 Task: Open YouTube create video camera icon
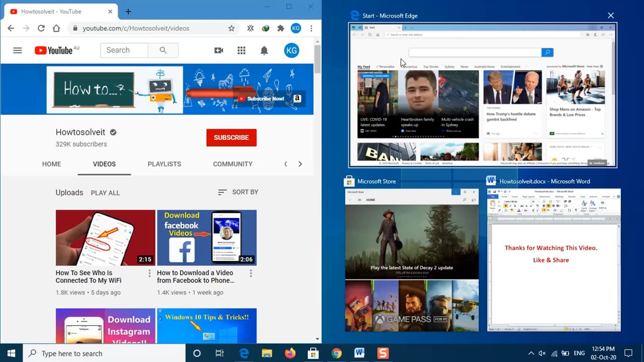(x=219, y=50)
